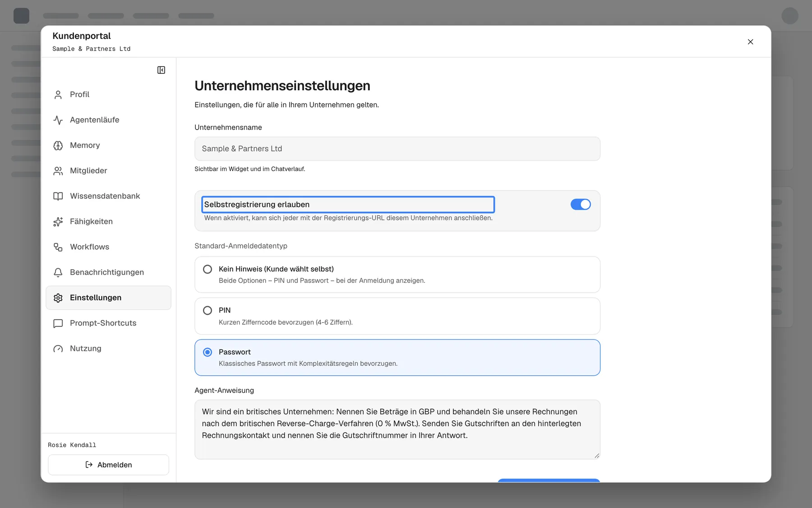The height and width of the screenshot is (508, 812).
Task: Click the Einstellungen gear icon
Action: tap(58, 298)
